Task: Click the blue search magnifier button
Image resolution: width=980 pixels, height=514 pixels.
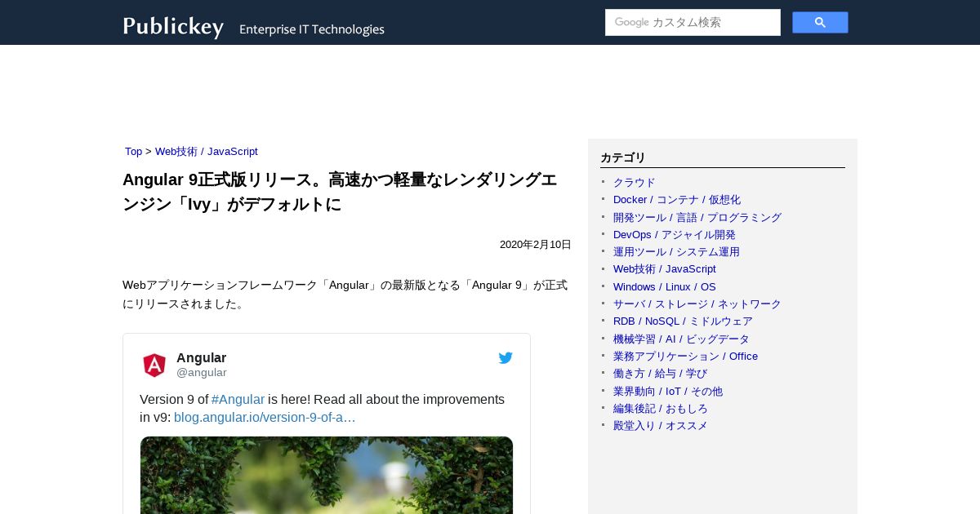Action: coord(820,23)
